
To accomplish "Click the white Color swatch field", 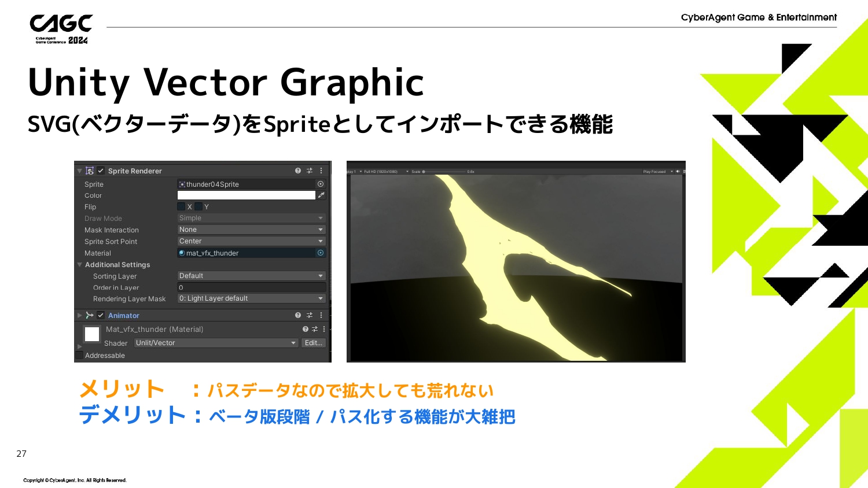I will pyautogui.click(x=247, y=195).
